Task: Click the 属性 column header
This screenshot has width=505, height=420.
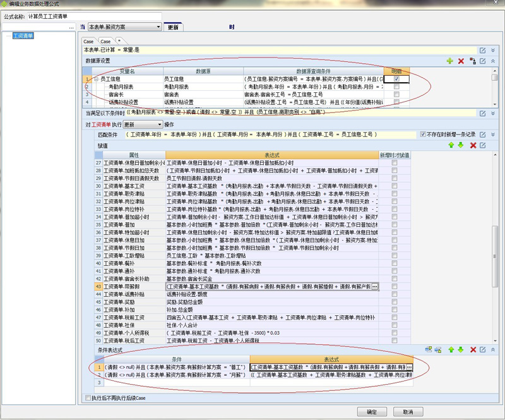Action: [x=134, y=155]
